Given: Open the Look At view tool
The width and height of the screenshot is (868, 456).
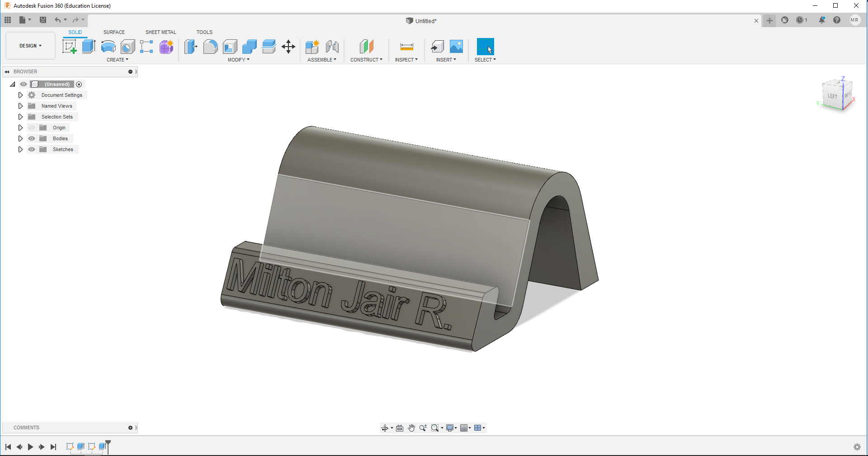Looking at the screenshot, I should tap(400, 428).
